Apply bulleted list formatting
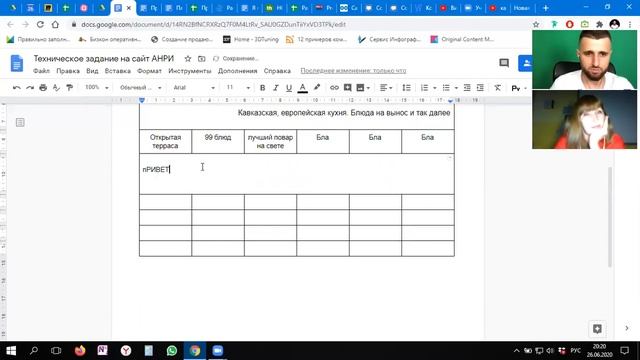The image size is (640, 360). pyautogui.click(x=446, y=88)
